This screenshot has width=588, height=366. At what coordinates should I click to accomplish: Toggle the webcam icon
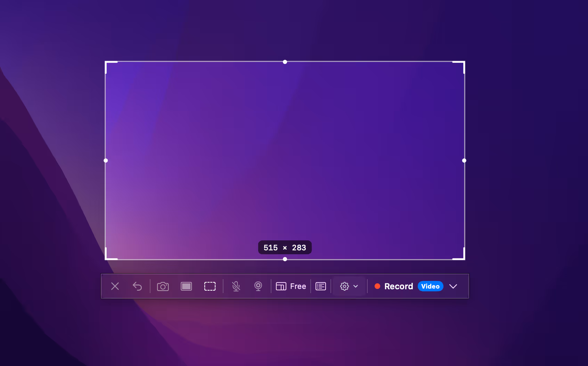point(258,286)
